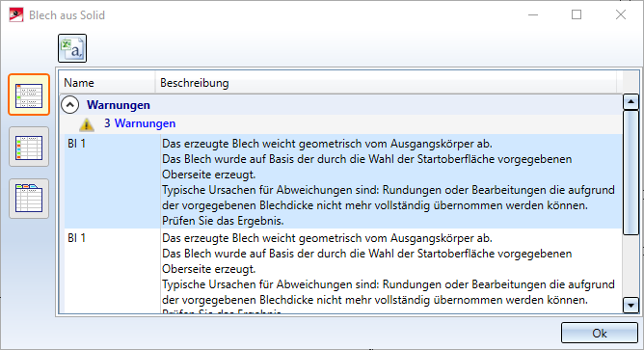
Task: Click the Blech aus Solid app icon
Action: click(x=16, y=15)
